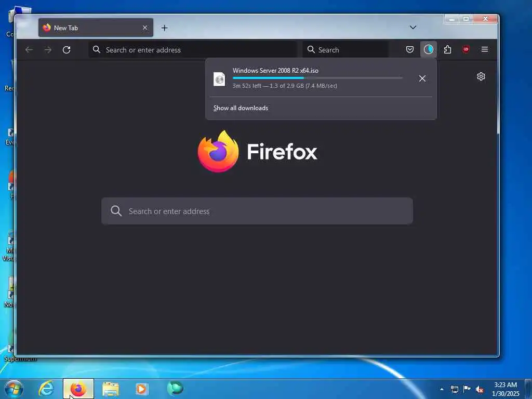Launch Internet Explorer from the taskbar
This screenshot has height=399, width=532.
tap(46, 389)
